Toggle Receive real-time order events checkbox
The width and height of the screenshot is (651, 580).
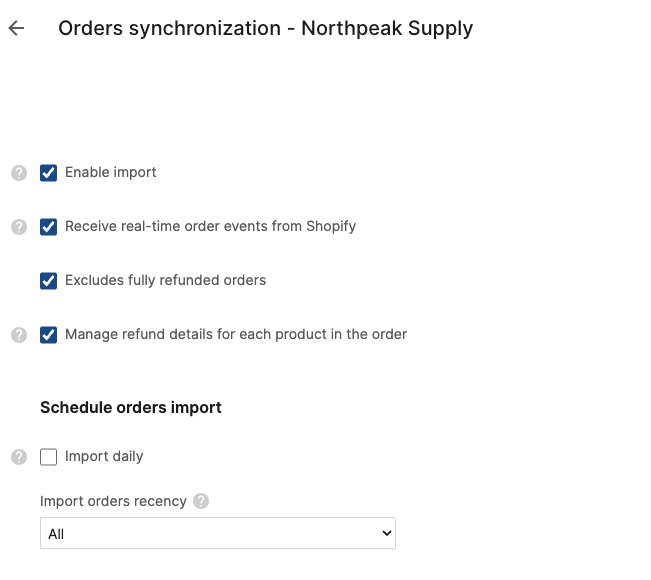[49, 227]
